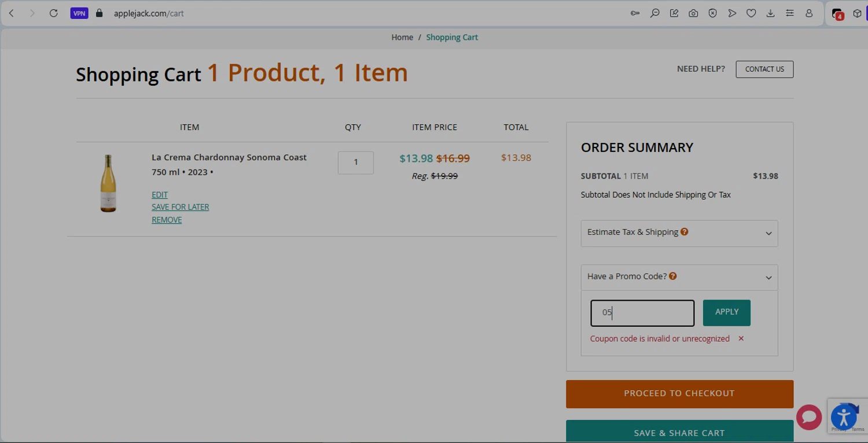This screenshot has width=868, height=443.
Task: Open the send flow arrow icon
Action: pos(732,13)
